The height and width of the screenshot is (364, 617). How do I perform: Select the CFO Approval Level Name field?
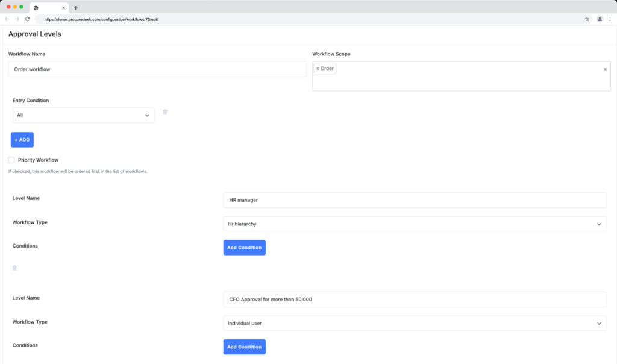(415, 299)
